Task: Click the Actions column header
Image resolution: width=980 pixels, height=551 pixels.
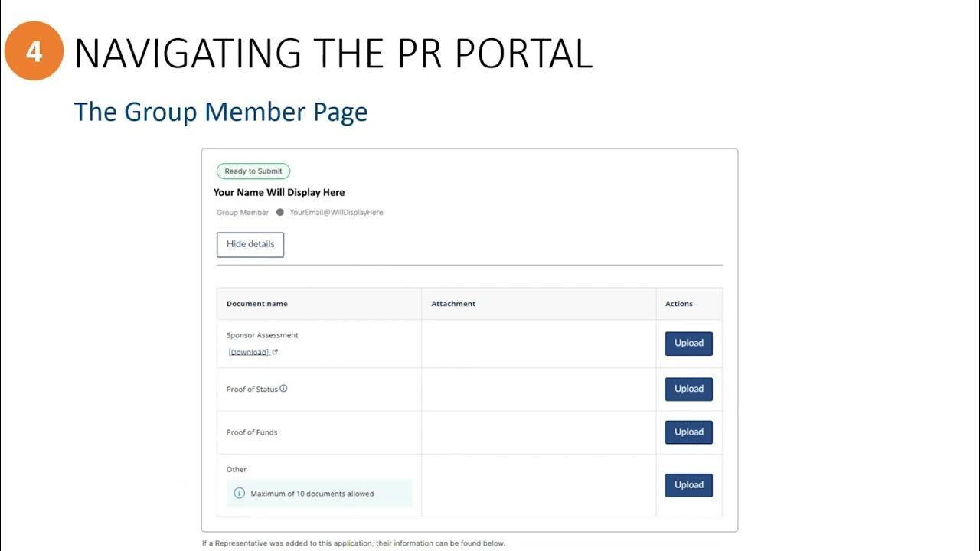Action: point(679,304)
